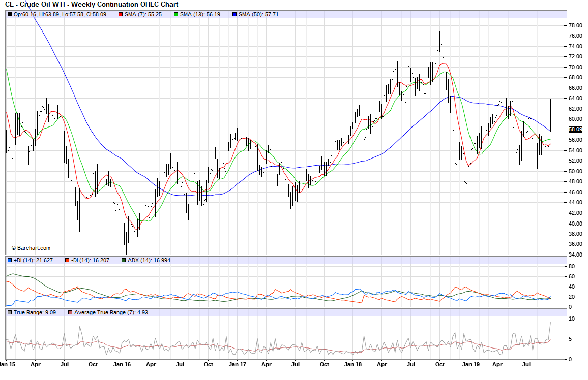Click the 78.00 price axis label
The width and height of the screenshot is (588, 380).
(x=575, y=25)
